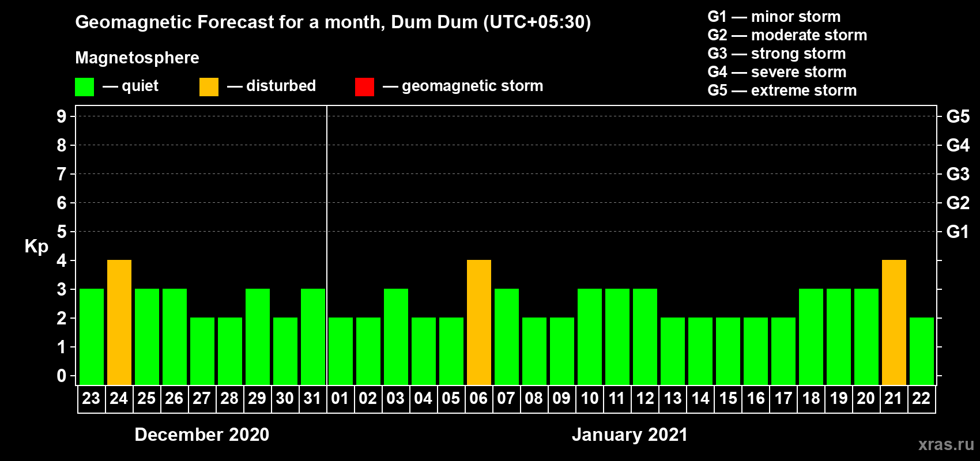The image size is (980, 461).
Task: Click the Magnetosphere heading
Action: click(x=137, y=58)
